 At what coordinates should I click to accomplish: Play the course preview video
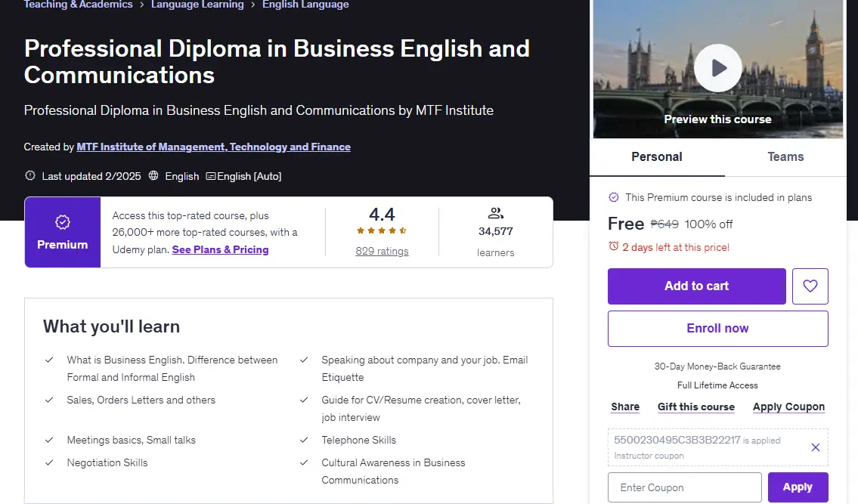(718, 68)
